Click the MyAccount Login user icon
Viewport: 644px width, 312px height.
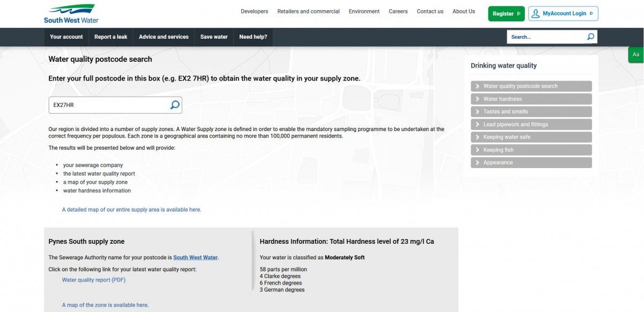[535, 13]
